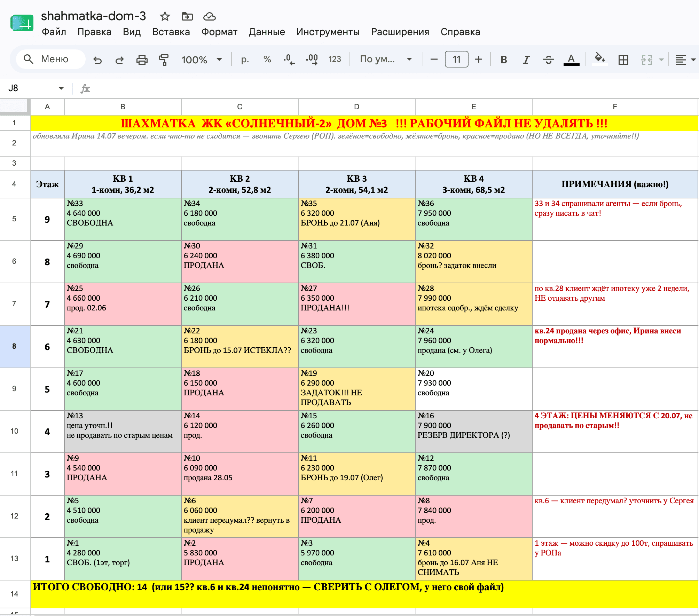The width and height of the screenshot is (699, 616).
Task: Open the Файл menu
Action: click(x=54, y=32)
